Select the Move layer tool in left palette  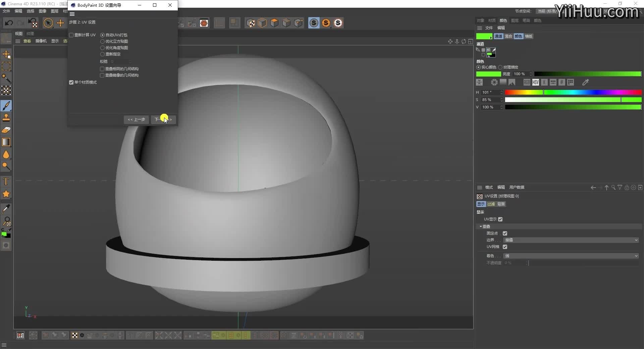click(6, 54)
